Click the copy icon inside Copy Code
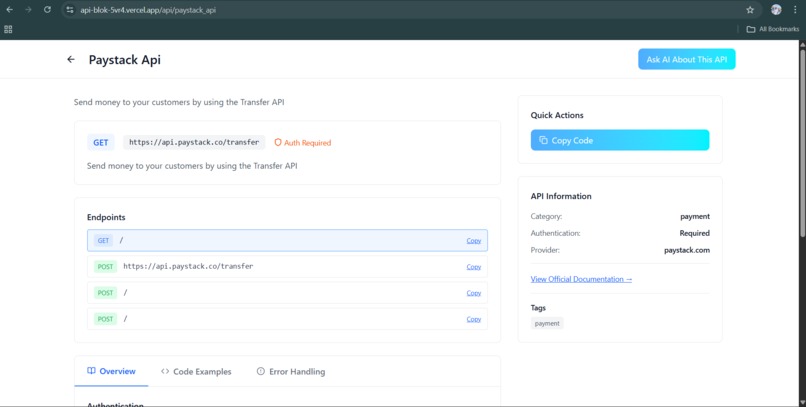The image size is (806, 407). tap(543, 140)
